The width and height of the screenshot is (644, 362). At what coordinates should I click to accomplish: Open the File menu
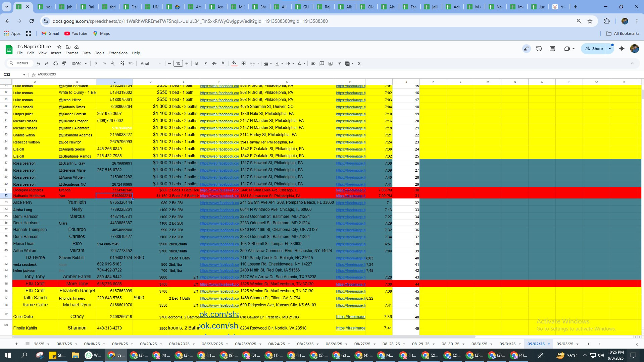coord(20,53)
